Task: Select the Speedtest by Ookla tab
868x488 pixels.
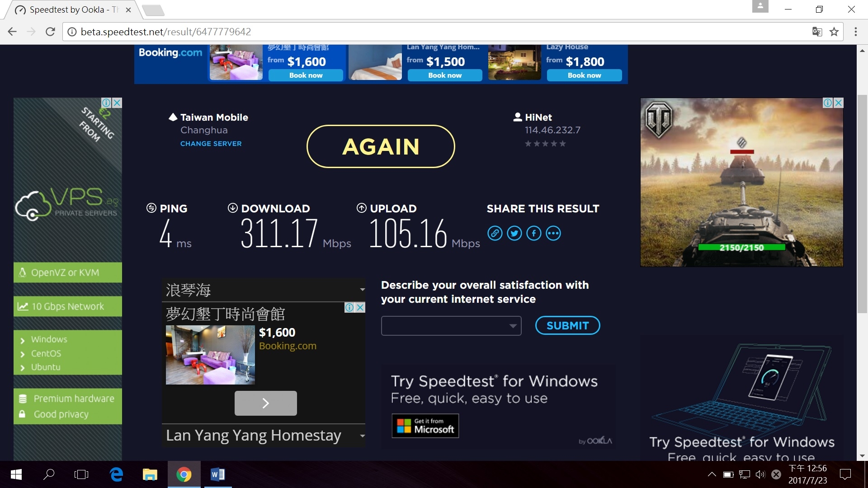Action: point(72,9)
